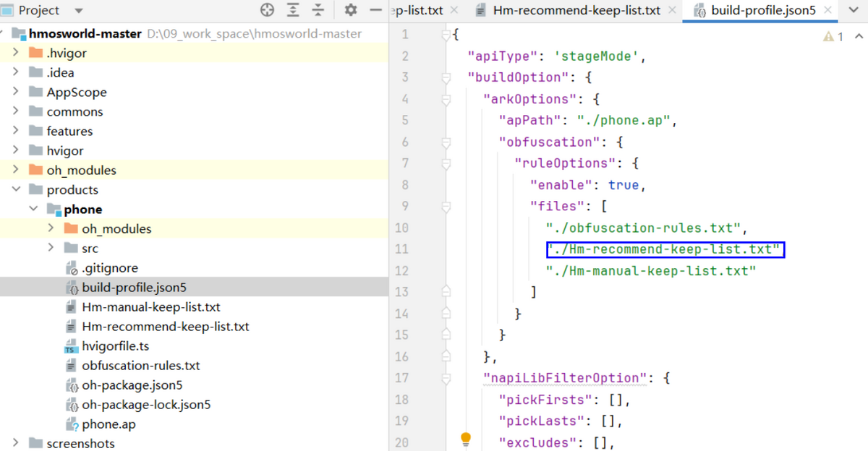
Task: Open Project panel settings gear
Action: tap(351, 10)
